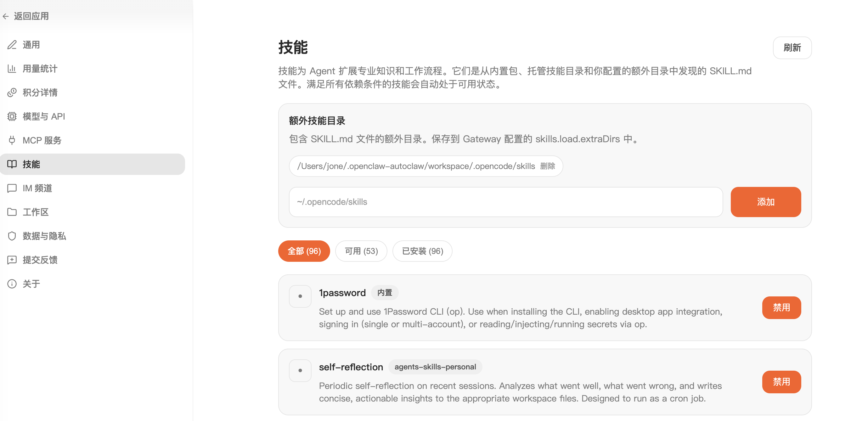The image size is (868, 421).
Task: Switch to the 可用 (53) filter tab
Action: coord(361,251)
